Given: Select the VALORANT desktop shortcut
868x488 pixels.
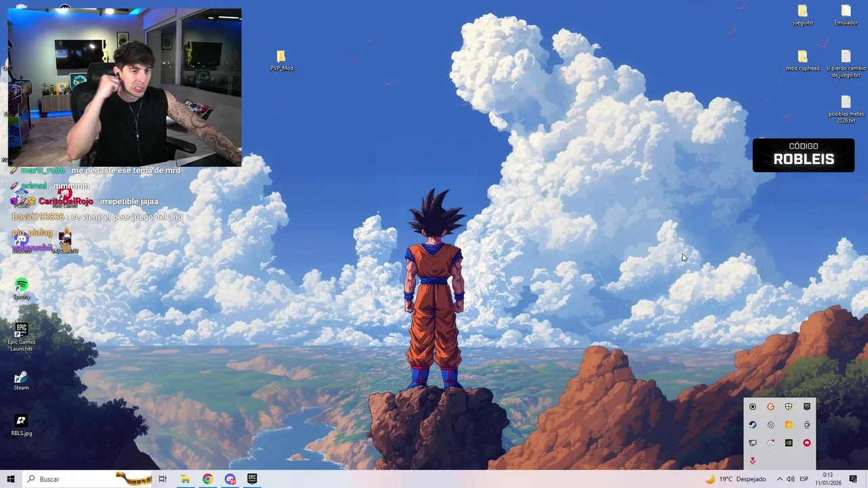Looking at the screenshot, I should tap(65, 241).
